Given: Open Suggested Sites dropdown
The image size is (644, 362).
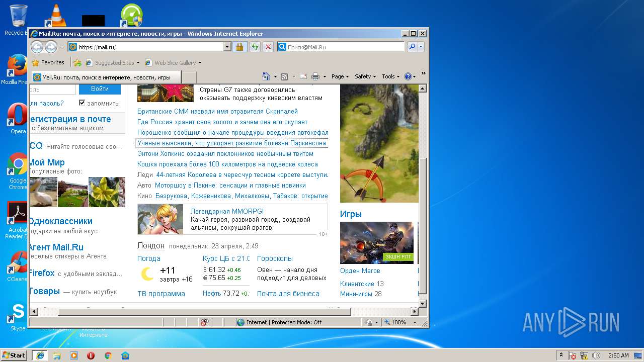Looking at the screenshot, I should (113, 63).
